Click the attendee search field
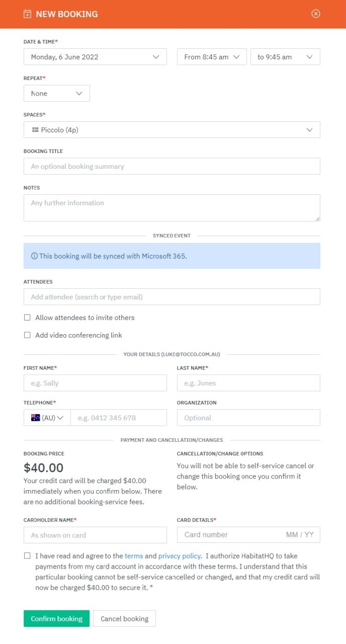This screenshot has height=644, width=346. (x=171, y=296)
